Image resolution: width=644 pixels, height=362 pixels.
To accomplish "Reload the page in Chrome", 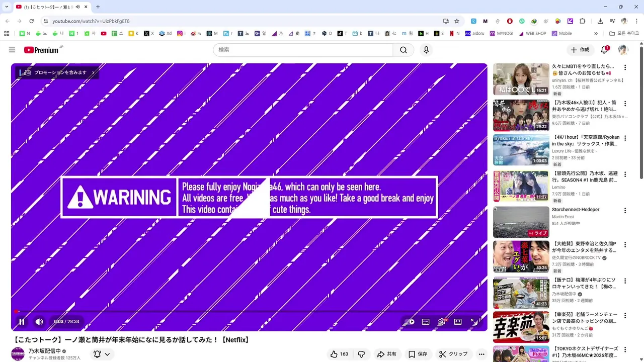I will point(31,21).
